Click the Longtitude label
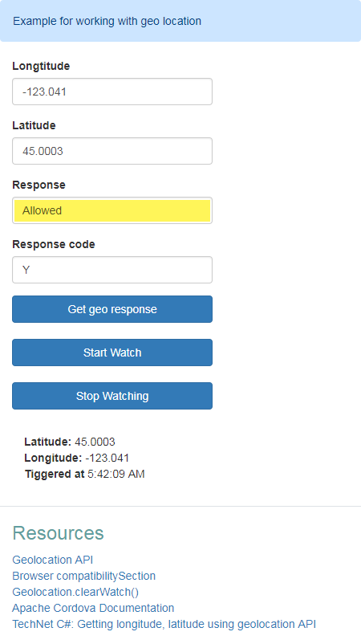The image size is (361, 644). click(41, 66)
